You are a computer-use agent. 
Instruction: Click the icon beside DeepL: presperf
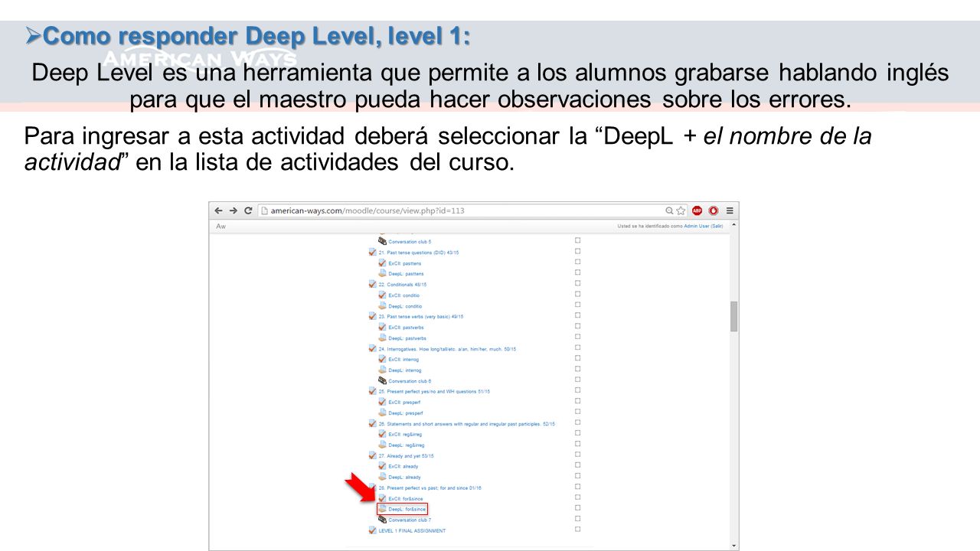(382, 412)
